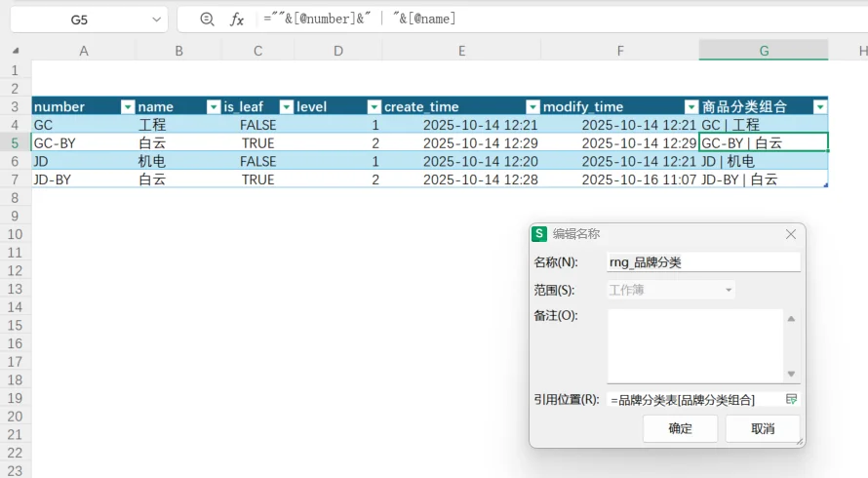Viewport: 868px width, 478px height.
Task: Open the insert function fx button
Action: 237,20
